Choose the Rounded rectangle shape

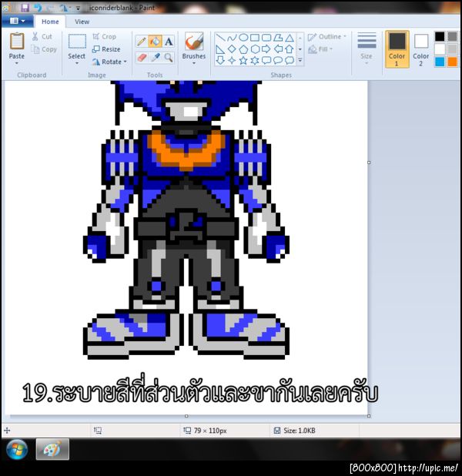(x=266, y=38)
